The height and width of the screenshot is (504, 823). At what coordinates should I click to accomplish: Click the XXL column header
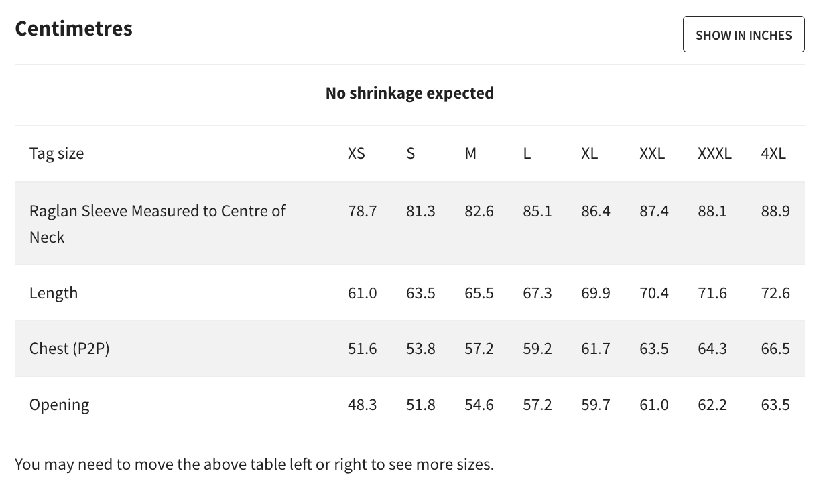[x=652, y=153]
